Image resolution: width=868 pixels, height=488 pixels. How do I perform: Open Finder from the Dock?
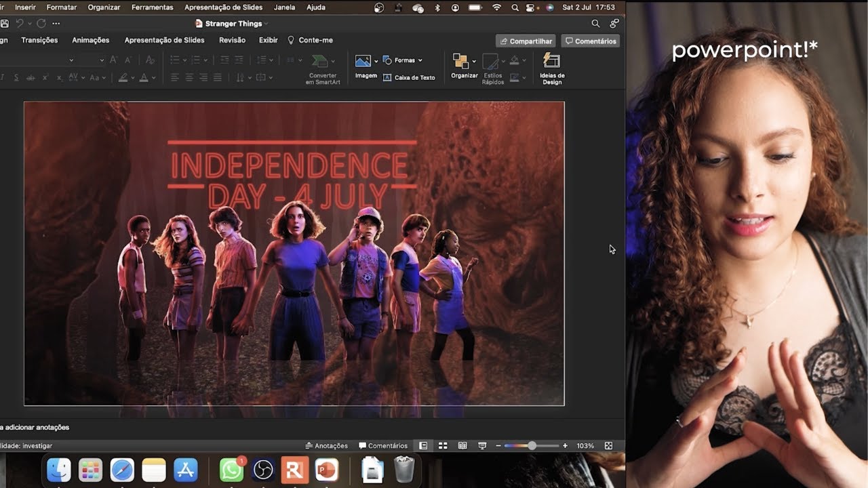coord(59,469)
